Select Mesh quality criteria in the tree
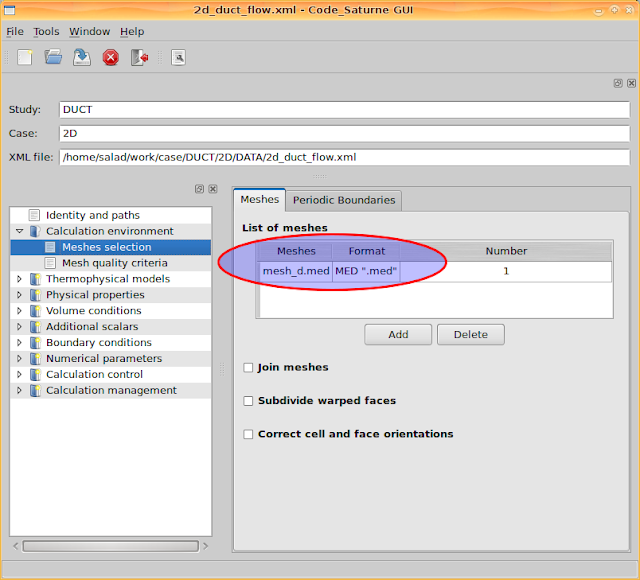 (x=115, y=263)
